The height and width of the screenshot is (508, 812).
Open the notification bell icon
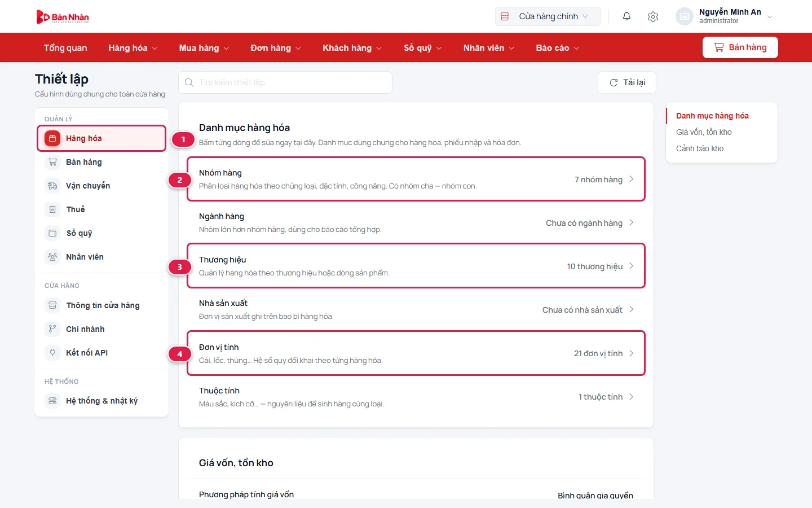point(626,16)
